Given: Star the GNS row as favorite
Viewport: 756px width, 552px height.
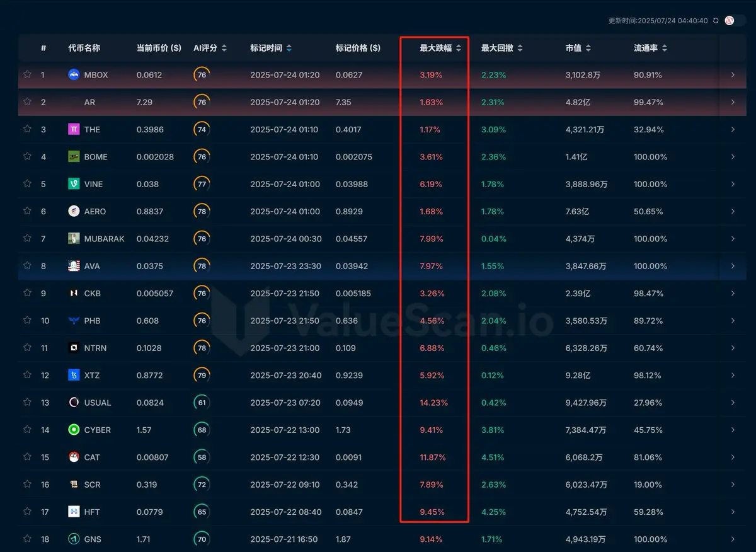Looking at the screenshot, I should pos(27,539).
